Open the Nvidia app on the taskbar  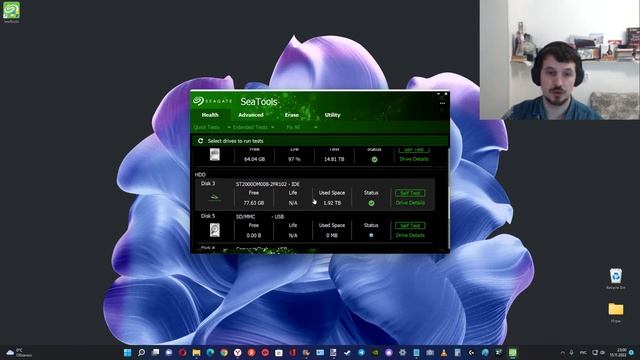(375, 353)
